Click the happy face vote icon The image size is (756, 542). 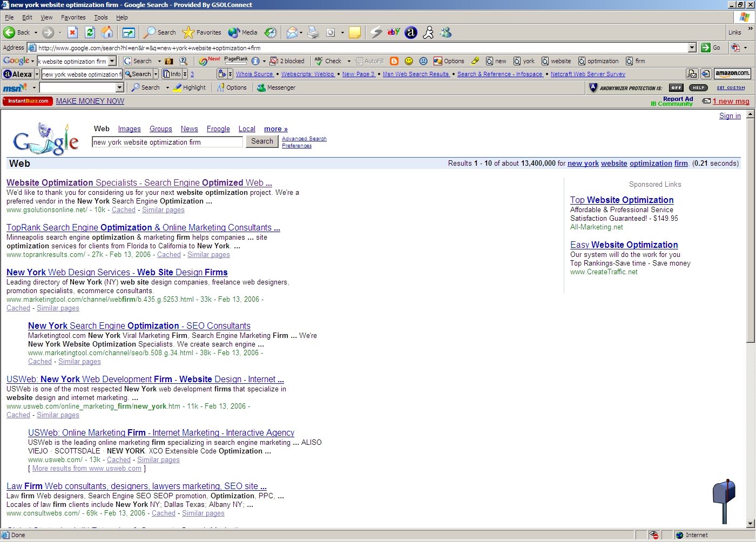point(409,61)
